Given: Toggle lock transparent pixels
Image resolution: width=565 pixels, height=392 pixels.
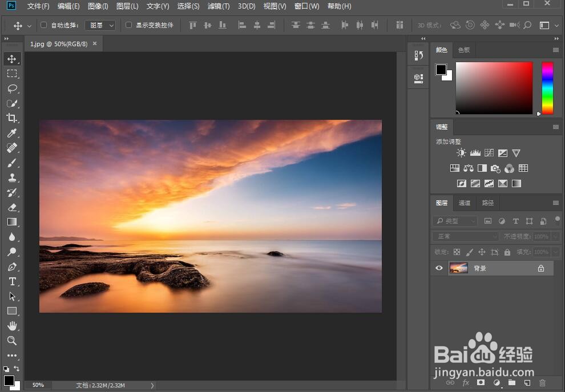Looking at the screenshot, I should 457,252.
